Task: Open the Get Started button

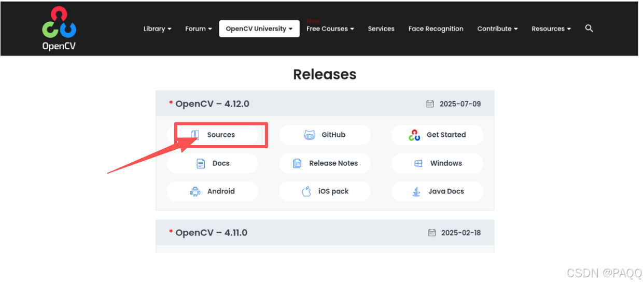Action: 437,135
